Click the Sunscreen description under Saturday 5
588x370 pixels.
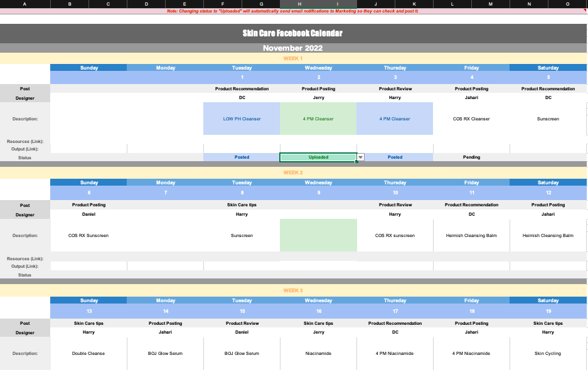click(548, 119)
